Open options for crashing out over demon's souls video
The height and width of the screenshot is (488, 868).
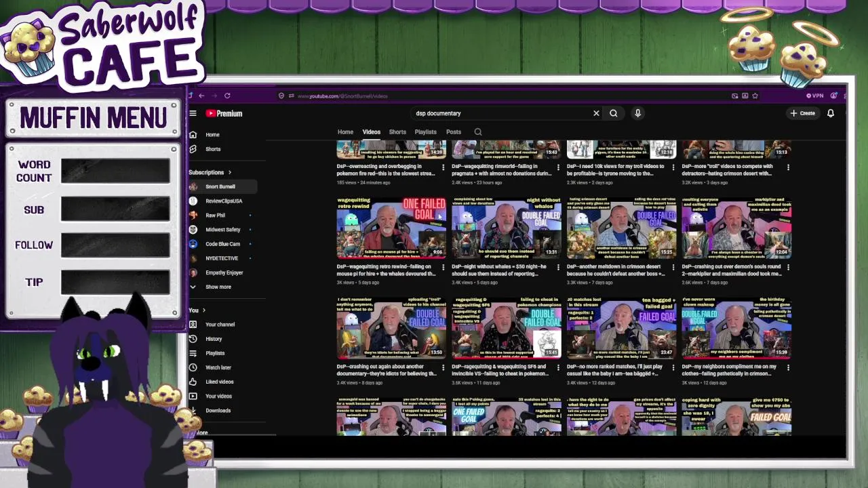click(788, 267)
